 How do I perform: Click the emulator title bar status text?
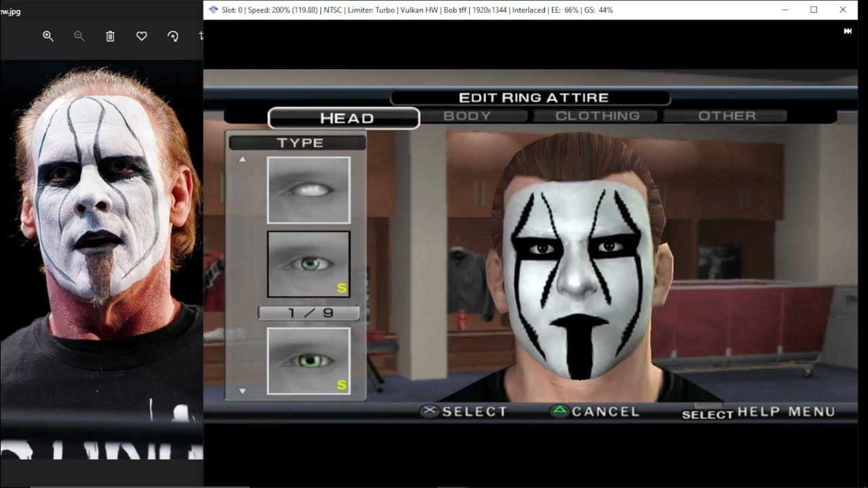[x=417, y=10]
